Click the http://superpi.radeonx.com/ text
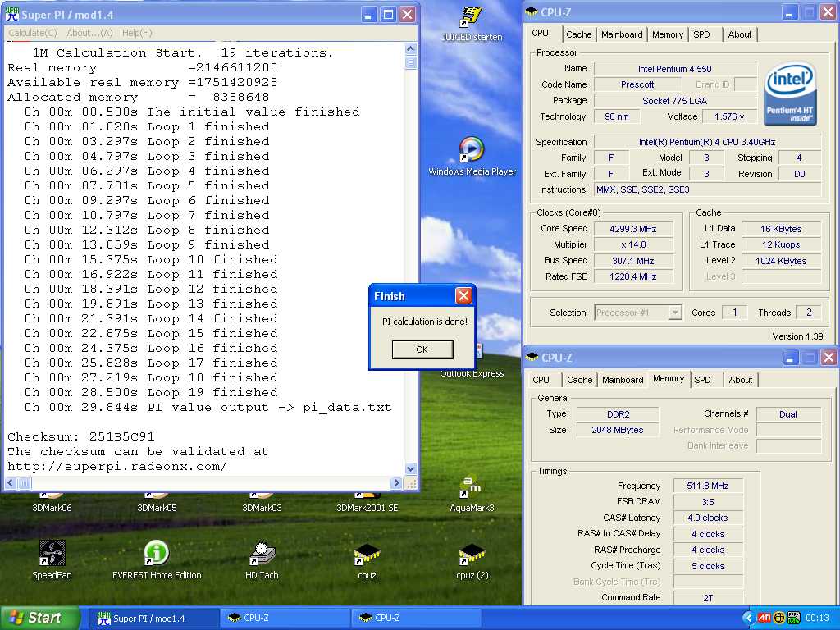Image resolution: width=840 pixels, height=630 pixels. (117, 466)
